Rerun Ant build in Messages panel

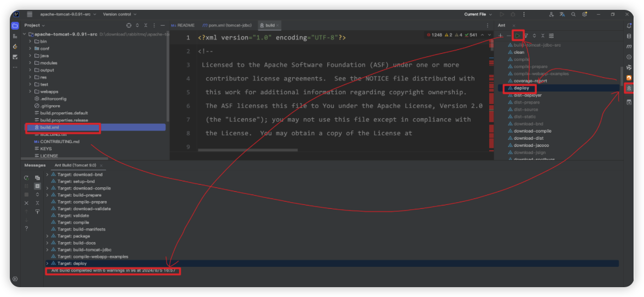[x=26, y=178]
